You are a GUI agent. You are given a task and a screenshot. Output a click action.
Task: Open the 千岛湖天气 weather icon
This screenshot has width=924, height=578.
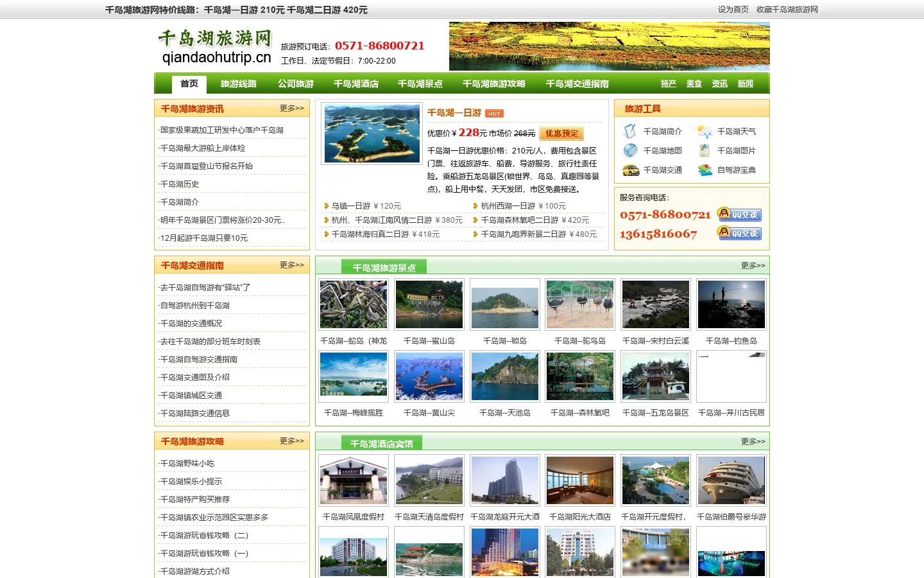click(x=705, y=131)
